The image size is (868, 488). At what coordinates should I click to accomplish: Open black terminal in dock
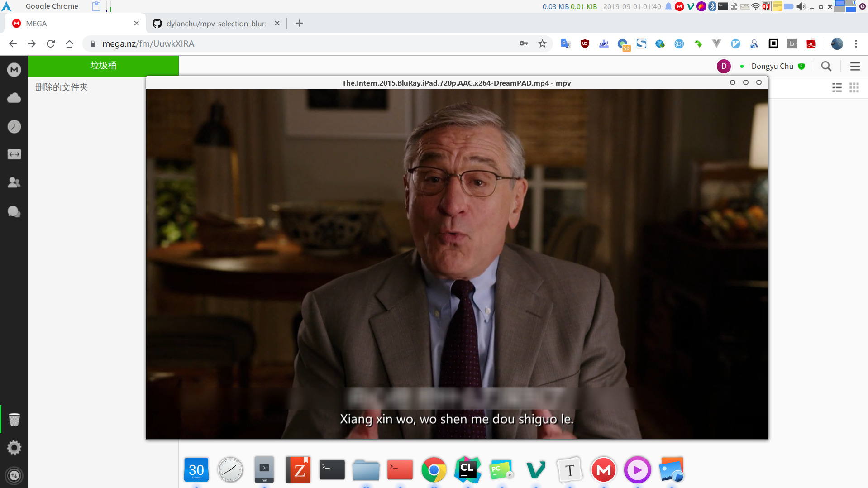pos(332,470)
